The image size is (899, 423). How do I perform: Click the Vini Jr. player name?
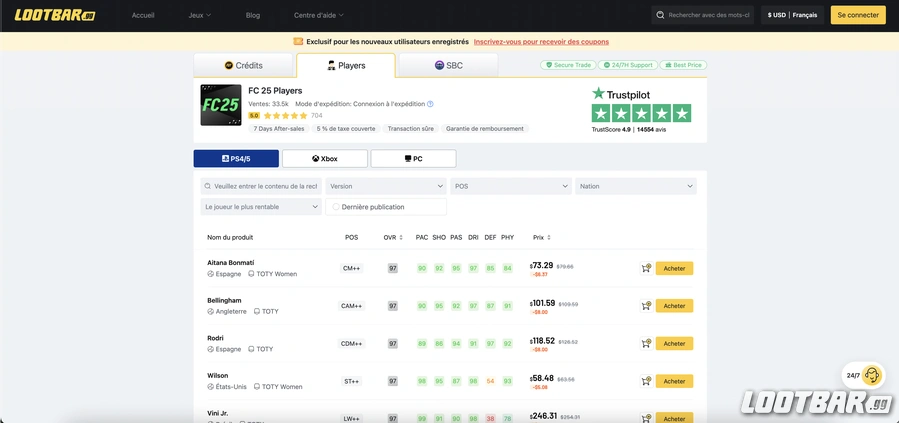[220, 413]
